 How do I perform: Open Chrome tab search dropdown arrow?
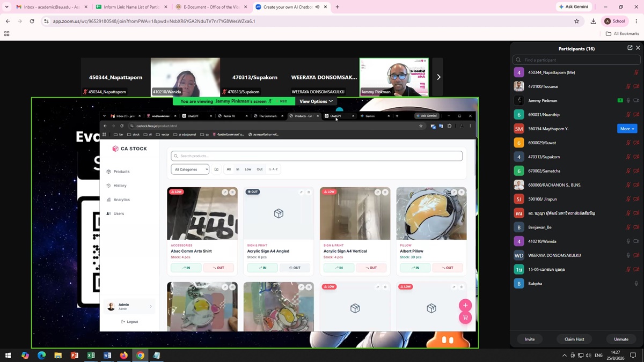point(7,7)
